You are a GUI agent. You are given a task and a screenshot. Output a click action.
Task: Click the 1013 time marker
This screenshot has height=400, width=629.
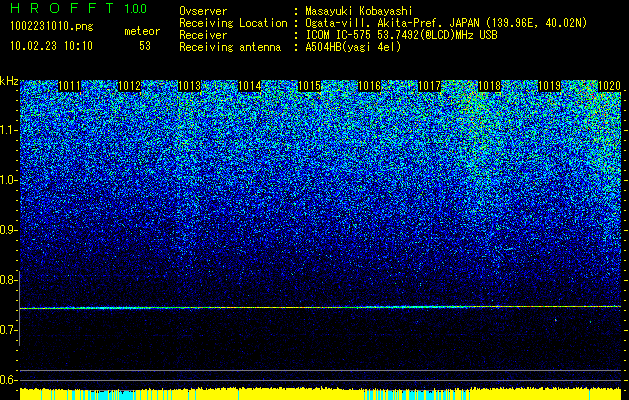point(189,86)
